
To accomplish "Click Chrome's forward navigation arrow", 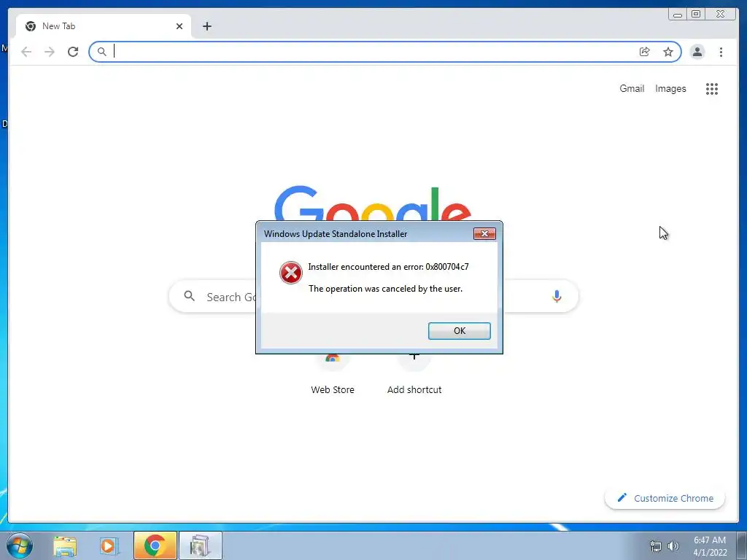I will click(50, 52).
